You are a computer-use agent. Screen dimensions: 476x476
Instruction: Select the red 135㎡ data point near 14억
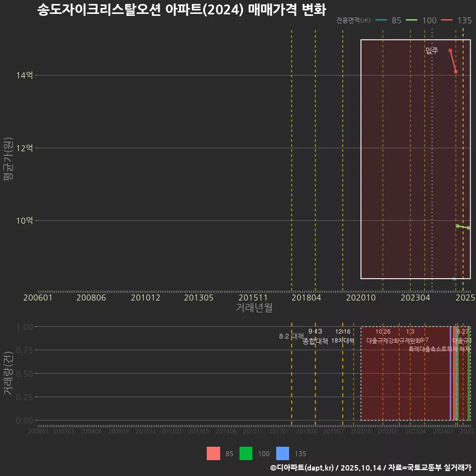pyautogui.click(x=455, y=72)
